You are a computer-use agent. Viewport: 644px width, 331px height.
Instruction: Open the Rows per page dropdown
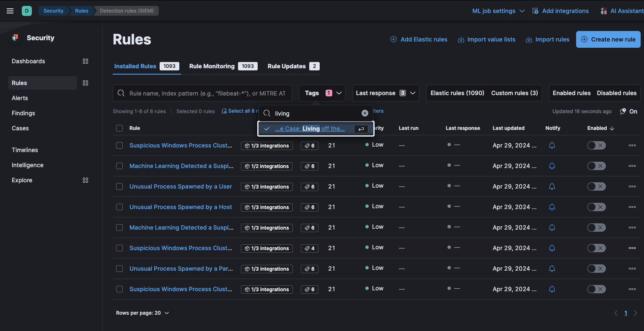coord(142,313)
